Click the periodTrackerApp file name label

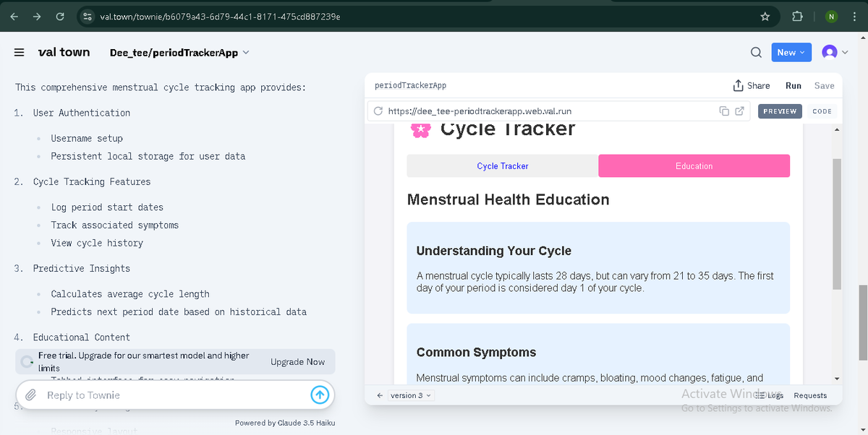click(x=410, y=85)
